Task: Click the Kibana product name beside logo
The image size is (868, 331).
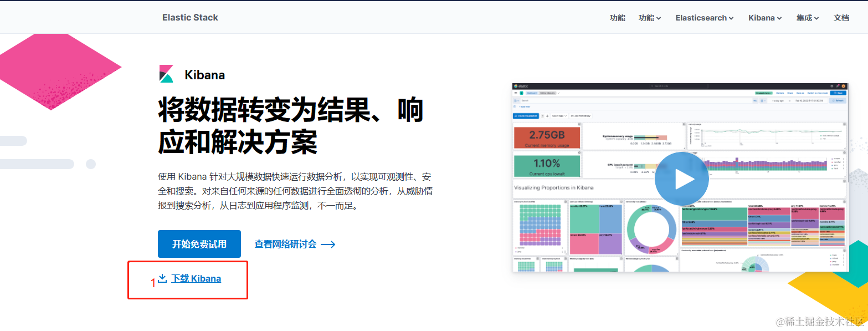Action: click(x=204, y=75)
